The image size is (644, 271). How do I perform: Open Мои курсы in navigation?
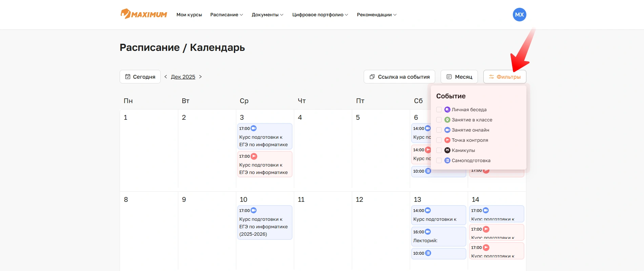(189, 15)
